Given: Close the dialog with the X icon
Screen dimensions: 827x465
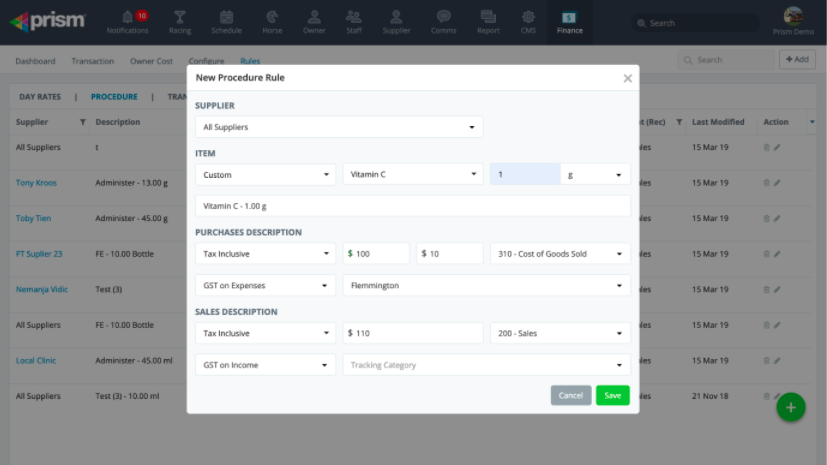Looking at the screenshot, I should click(x=627, y=78).
